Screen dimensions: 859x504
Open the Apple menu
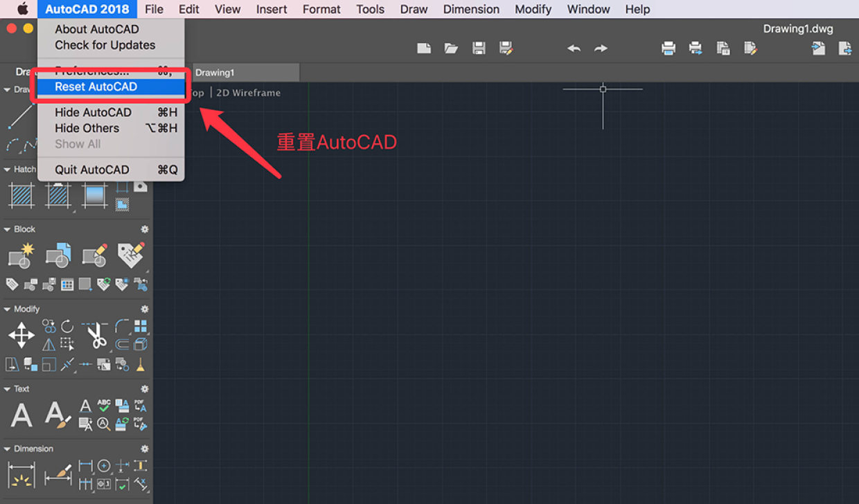[23, 9]
